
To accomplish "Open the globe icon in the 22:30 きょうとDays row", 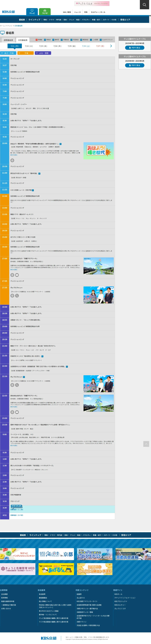I will pyautogui.click(x=12, y=385).
